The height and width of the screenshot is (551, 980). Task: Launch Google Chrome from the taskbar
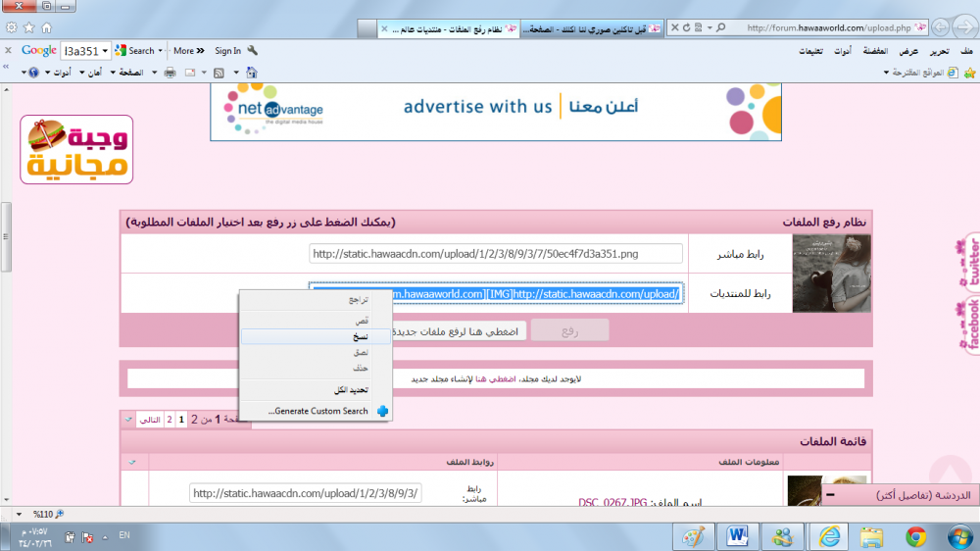click(x=916, y=536)
